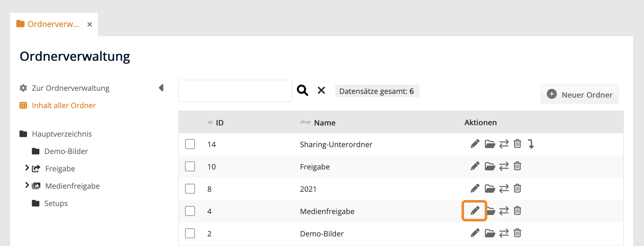Open Inhalt aller Ordner link
Image resolution: width=644 pixels, height=246 pixels.
(x=64, y=106)
